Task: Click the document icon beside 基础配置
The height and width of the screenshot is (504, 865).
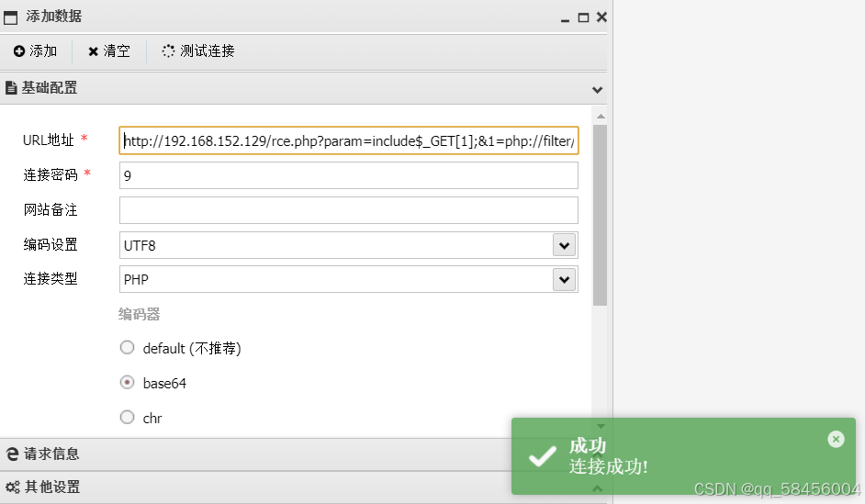Action: [x=11, y=88]
